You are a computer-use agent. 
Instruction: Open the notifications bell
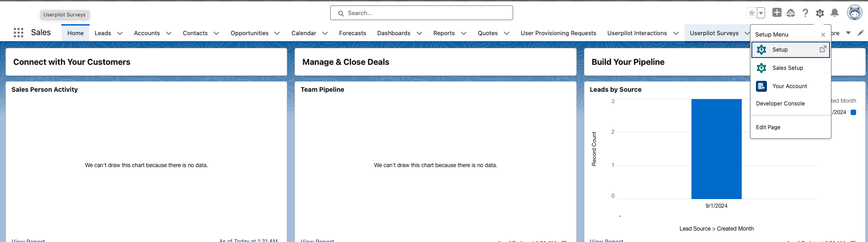(x=835, y=13)
